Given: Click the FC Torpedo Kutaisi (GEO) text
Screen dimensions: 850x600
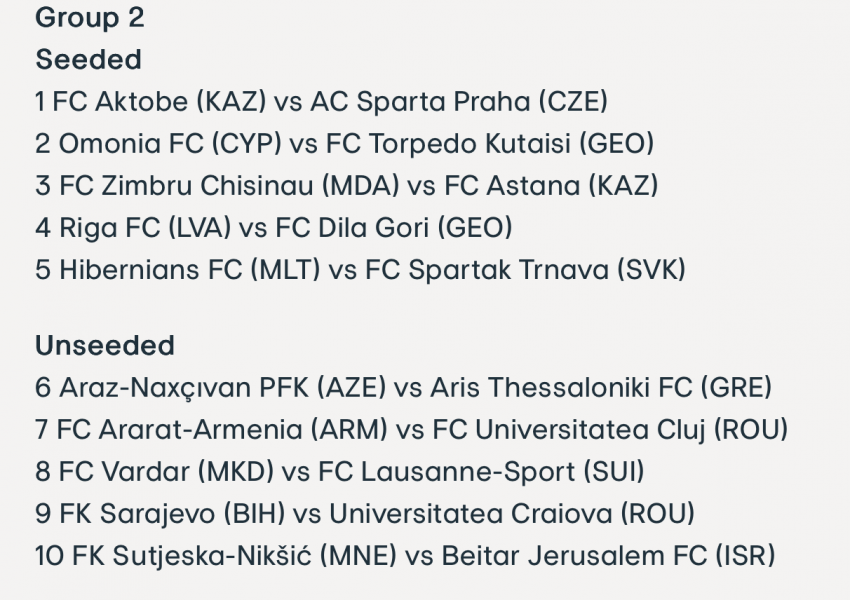Looking at the screenshot, I should [490, 144].
